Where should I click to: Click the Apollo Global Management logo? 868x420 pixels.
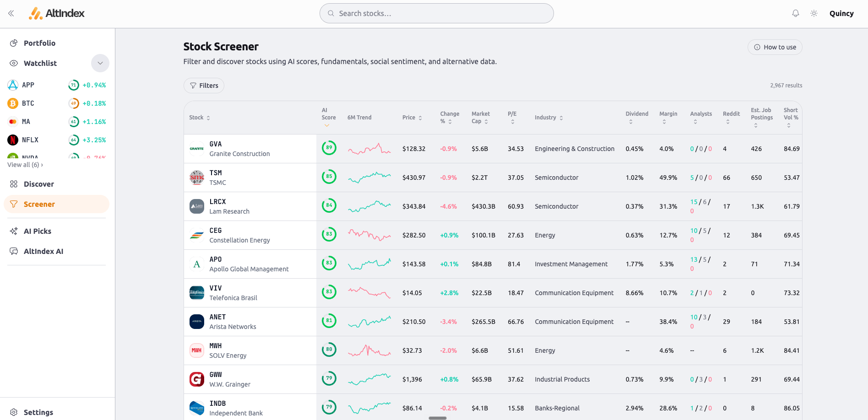click(197, 264)
